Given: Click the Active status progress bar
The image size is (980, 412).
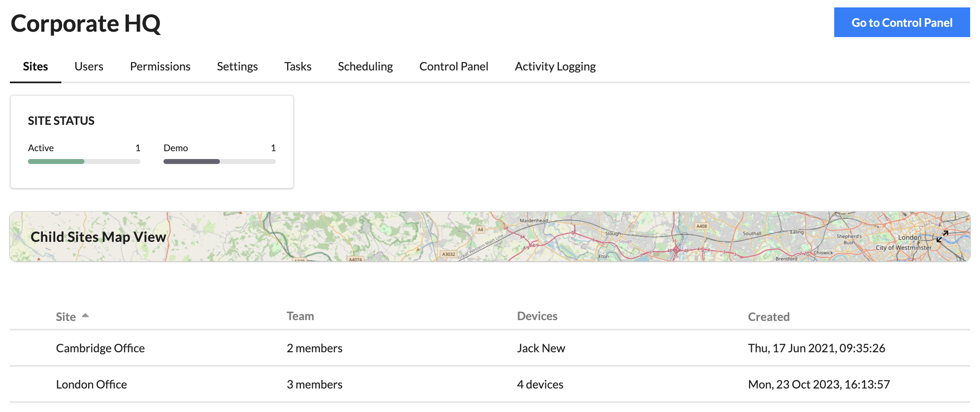Looking at the screenshot, I should (84, 162).
